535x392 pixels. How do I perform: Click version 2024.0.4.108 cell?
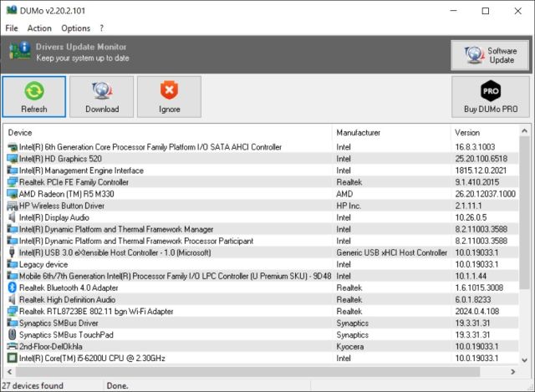(477, 311)
